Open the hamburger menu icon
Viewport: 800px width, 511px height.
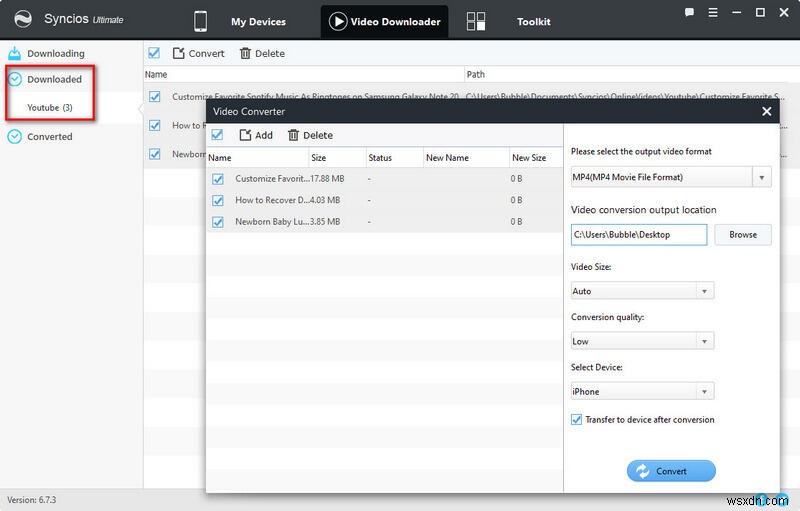point(713,12)
